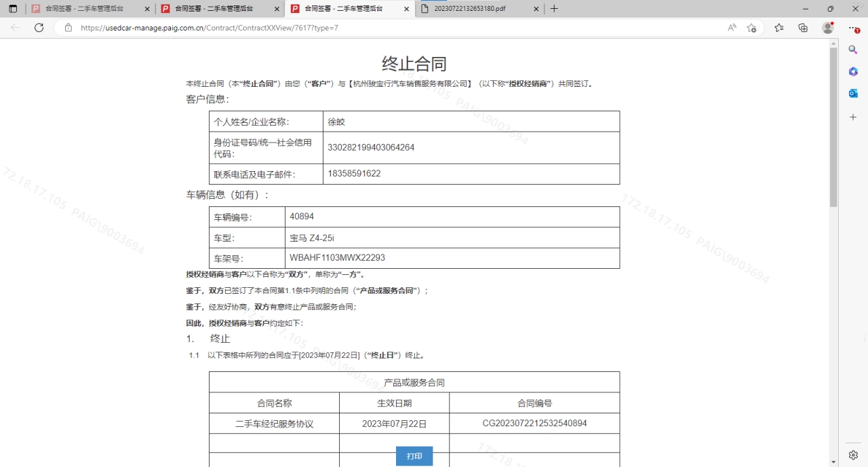The image size is (868, 467).
Task: Click the ID number 330282199403064264
Action: [371, 147]
